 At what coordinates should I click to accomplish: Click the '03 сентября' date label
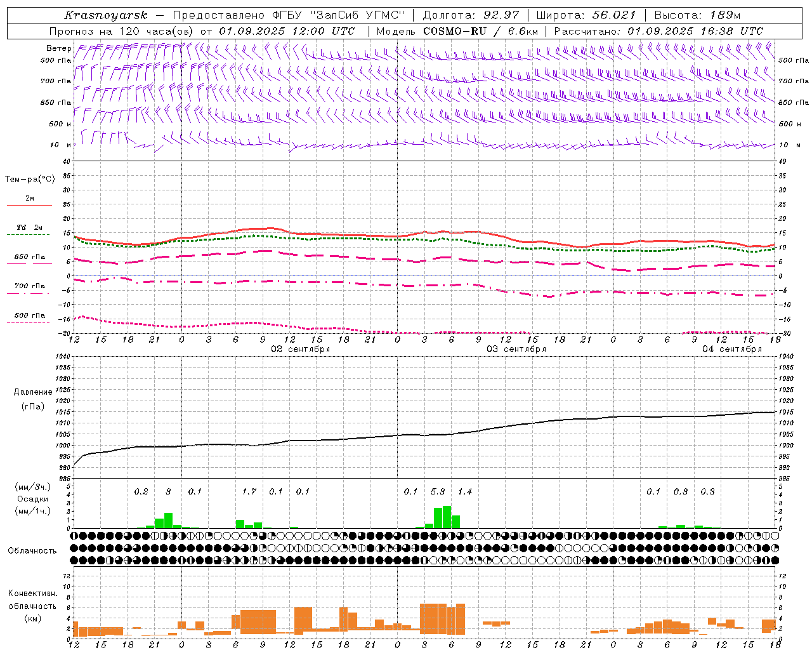(x=516, y=348)
